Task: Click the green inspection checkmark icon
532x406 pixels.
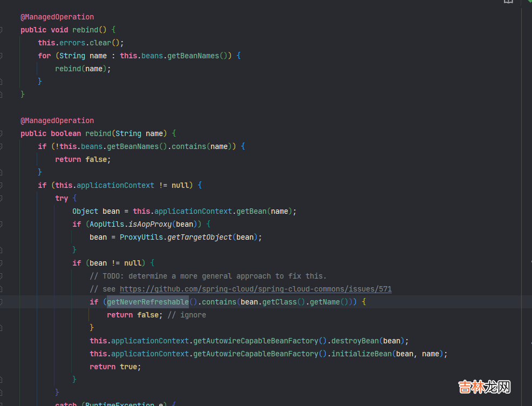Action: 528,2
